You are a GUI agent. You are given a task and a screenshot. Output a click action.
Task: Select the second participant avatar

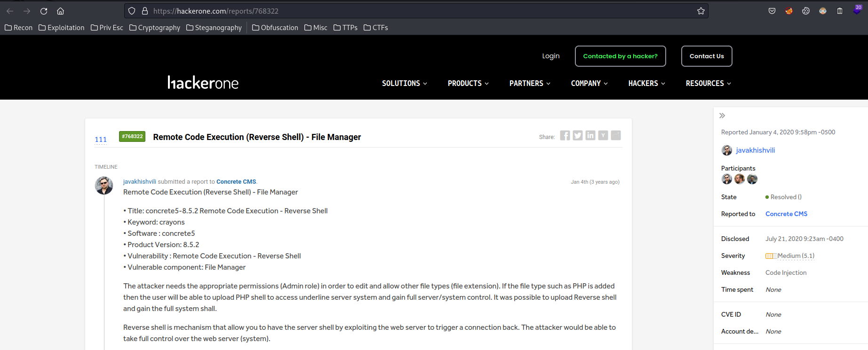point(740,179)
